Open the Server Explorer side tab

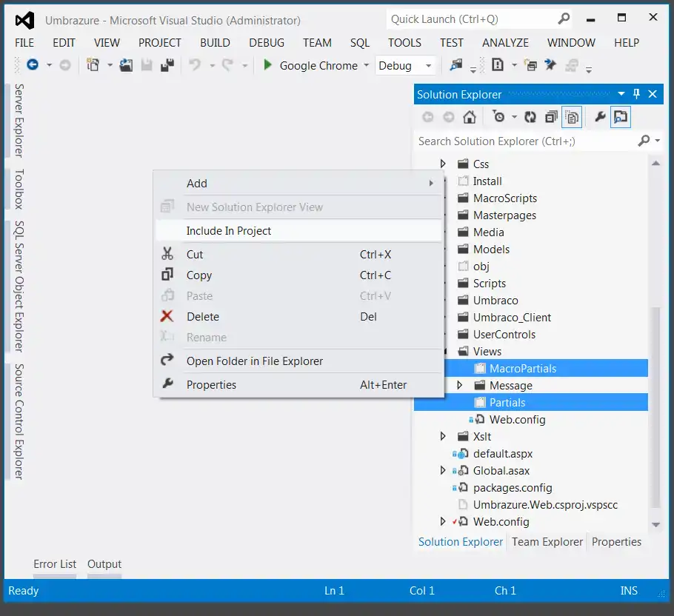[x=19, y=121]
